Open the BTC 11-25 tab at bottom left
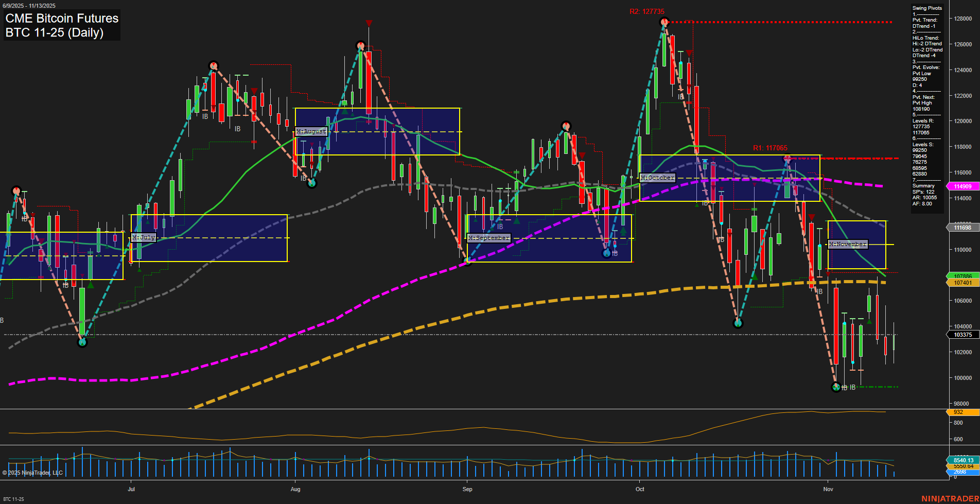The image size is (980, 504). click(13, 499)
